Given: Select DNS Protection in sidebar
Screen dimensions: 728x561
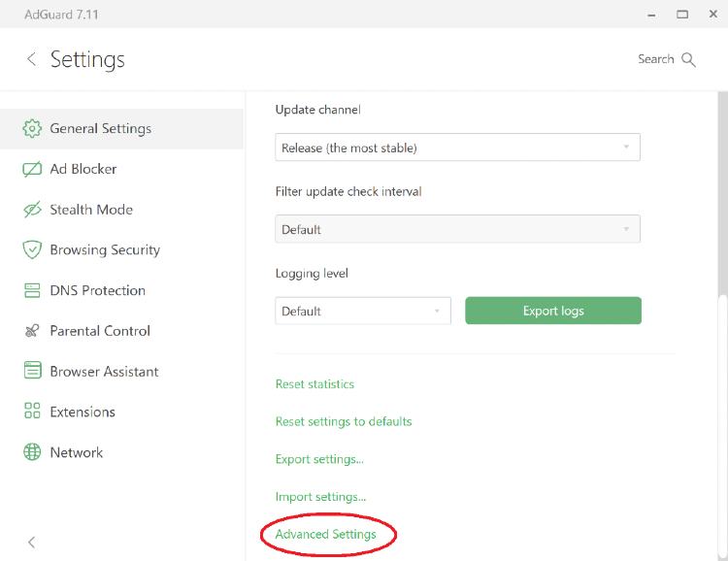Looking at the screenshot, I should click(121, 290).
